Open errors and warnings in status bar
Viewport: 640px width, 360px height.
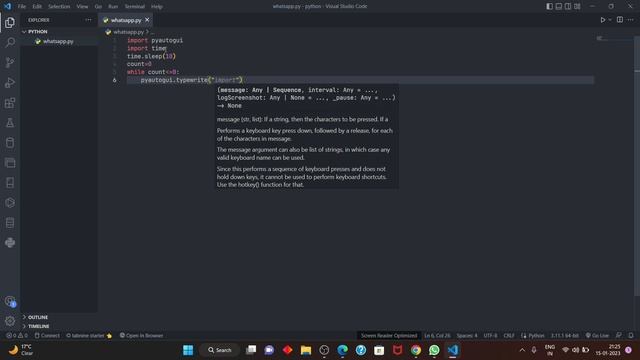pos(17,336)
